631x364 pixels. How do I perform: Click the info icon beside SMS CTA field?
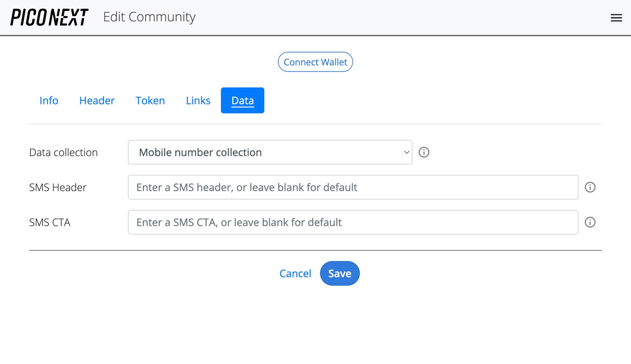point(590,222)
